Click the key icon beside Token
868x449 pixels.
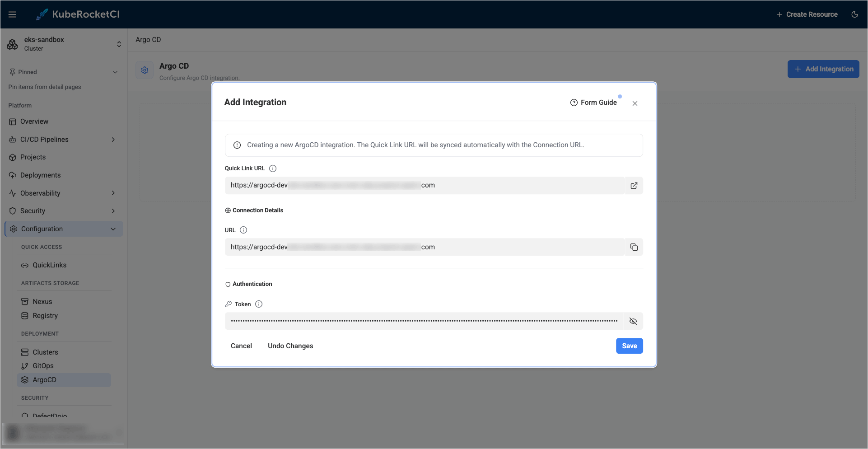229,304
